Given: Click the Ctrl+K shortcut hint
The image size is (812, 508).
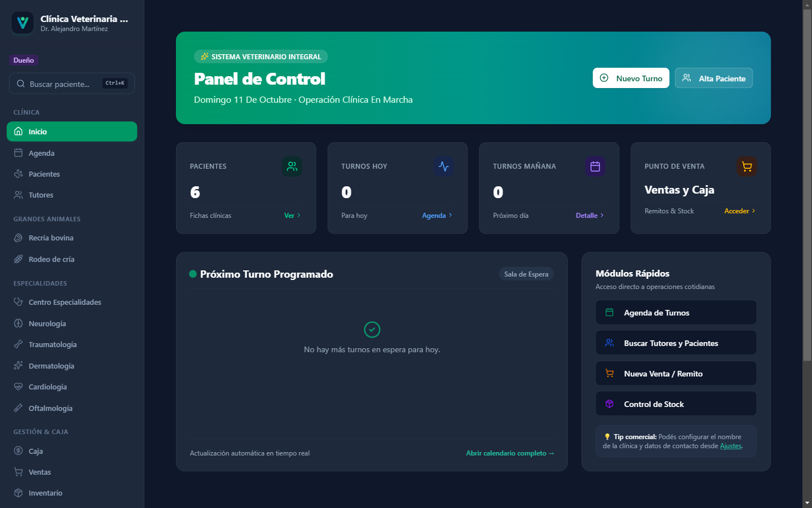Looking at the screenshot, I should point(115,83).
